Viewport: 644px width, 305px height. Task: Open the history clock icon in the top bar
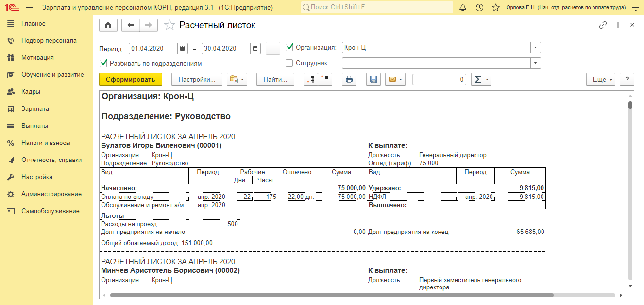click(479, 8)
